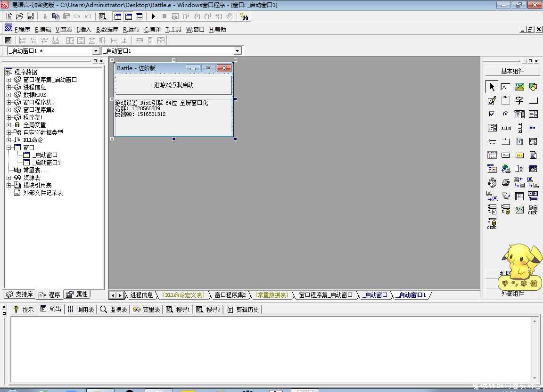Click the Run (play) toolbar icon

153,16
